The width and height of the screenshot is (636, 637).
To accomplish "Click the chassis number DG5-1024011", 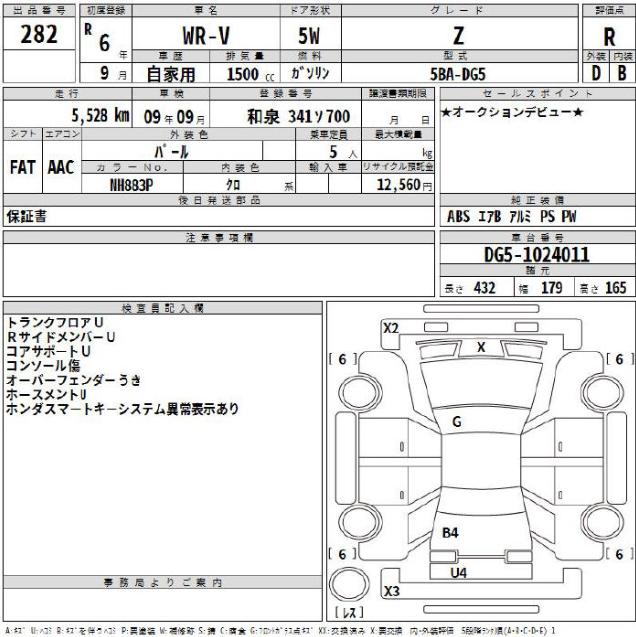I will (x=536, y=255).
